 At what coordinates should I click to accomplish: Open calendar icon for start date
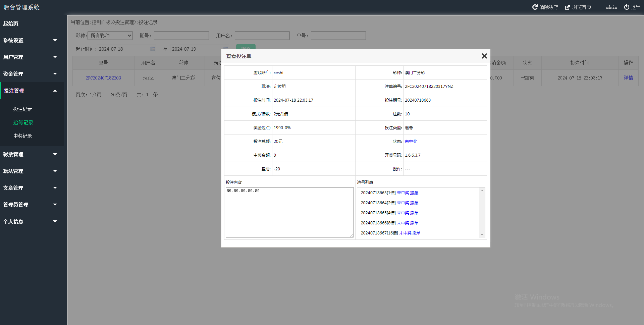(153, 49)
